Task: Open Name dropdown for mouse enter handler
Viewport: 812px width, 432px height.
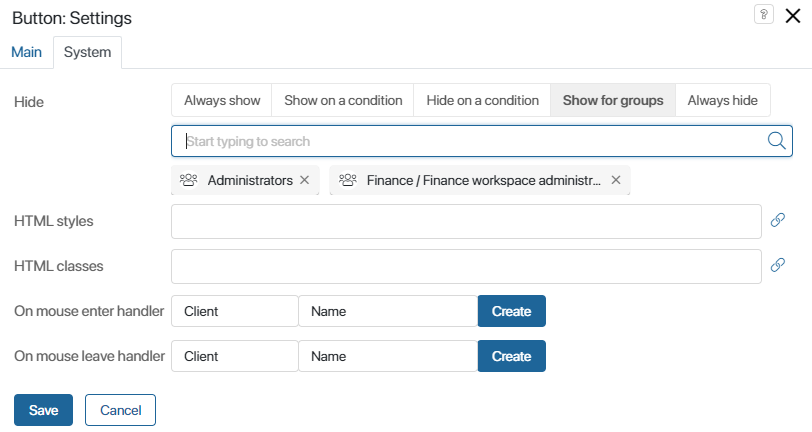Action: 388,311
